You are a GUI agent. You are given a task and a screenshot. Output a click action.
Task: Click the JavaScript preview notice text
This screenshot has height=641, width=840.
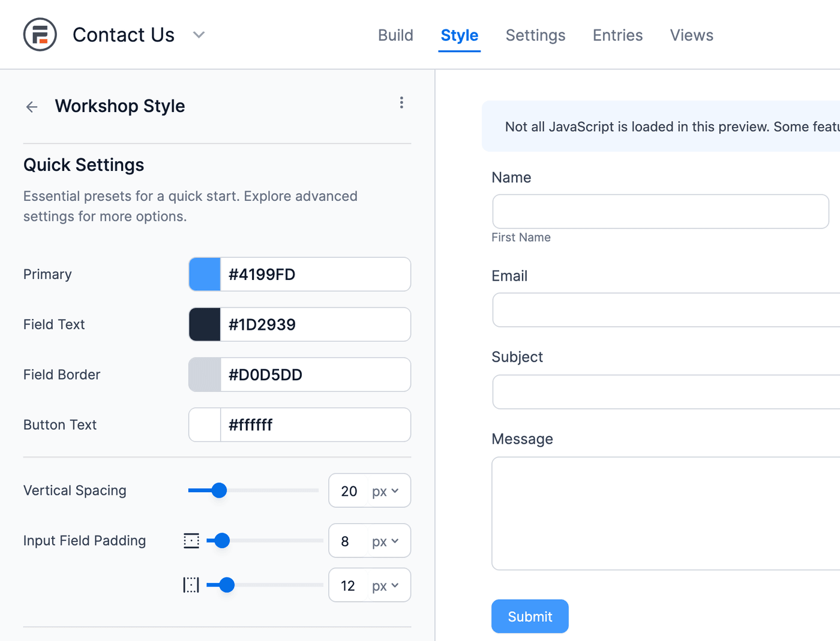(x=672, y=127)
